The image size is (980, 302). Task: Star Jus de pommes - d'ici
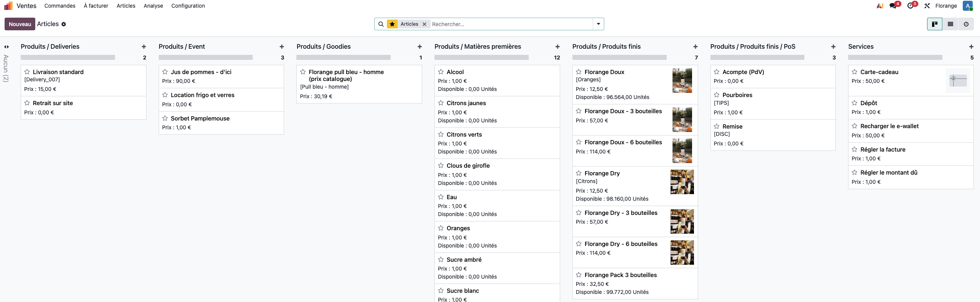(x=165, y=72)
